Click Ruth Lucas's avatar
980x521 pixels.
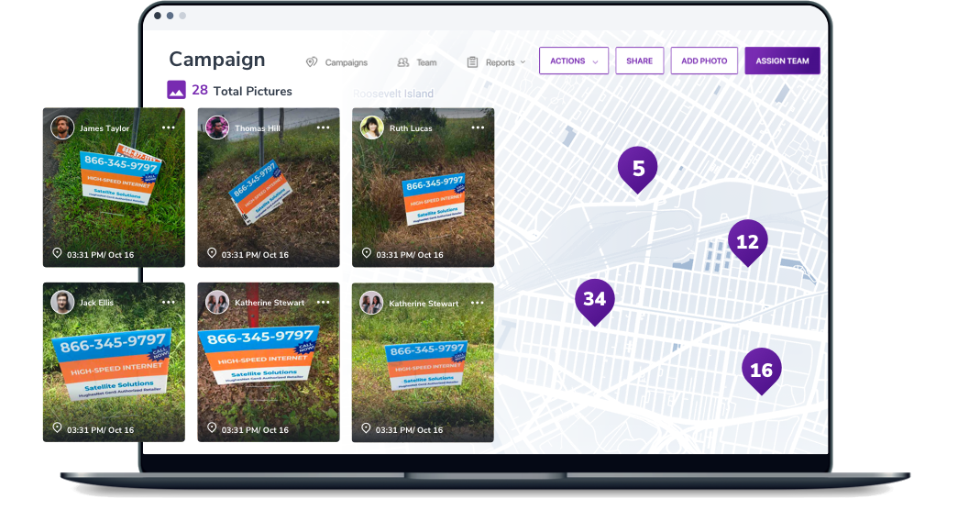[x=372, y=127]
